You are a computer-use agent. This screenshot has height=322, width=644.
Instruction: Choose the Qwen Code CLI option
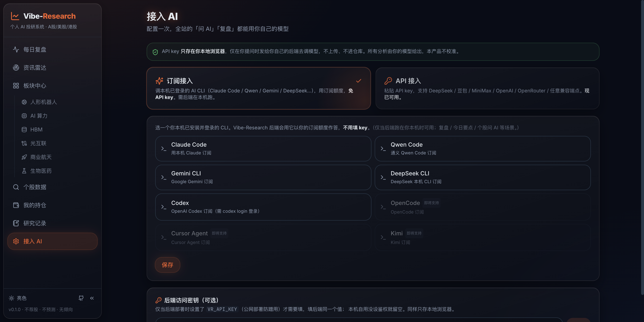click(x=483, y=149)
